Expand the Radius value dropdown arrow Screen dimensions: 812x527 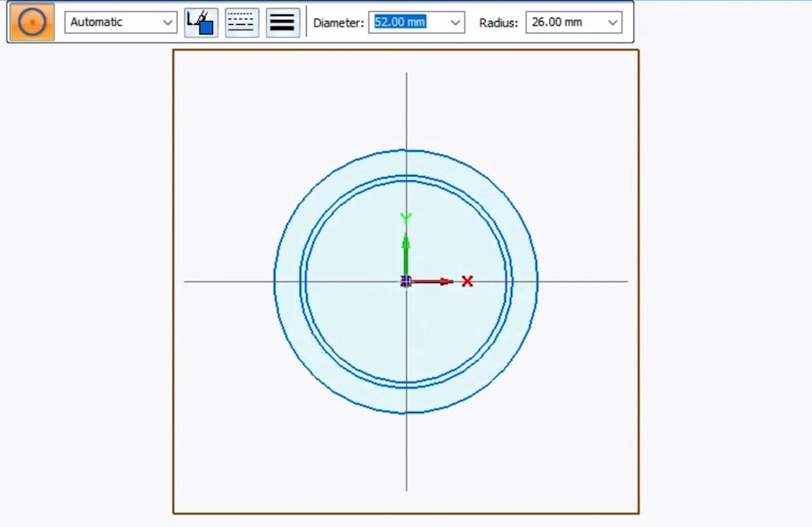coord(612,22)
